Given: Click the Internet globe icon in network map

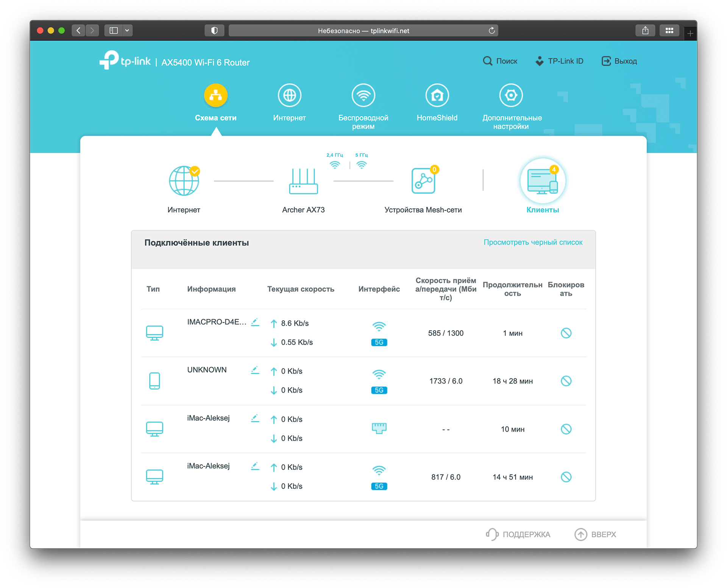Looking at the screenshot, I should pyautogui.click(x=184, y=181).
